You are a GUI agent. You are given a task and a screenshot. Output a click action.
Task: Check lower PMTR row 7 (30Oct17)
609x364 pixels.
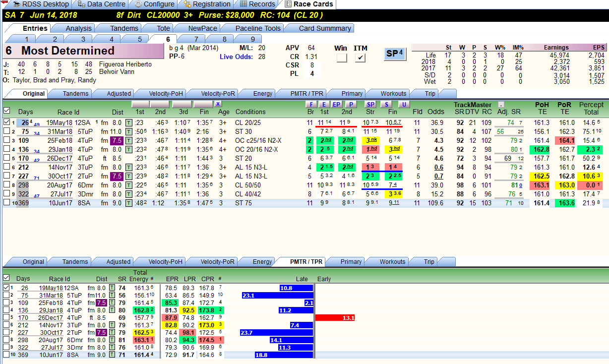tap(6, 332)
